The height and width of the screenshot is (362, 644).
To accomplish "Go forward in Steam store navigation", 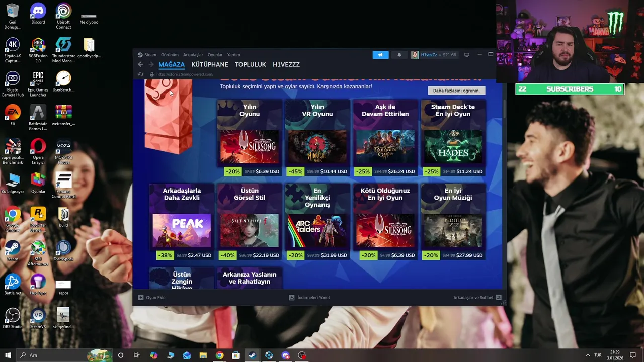I will (x=151, y=64).
